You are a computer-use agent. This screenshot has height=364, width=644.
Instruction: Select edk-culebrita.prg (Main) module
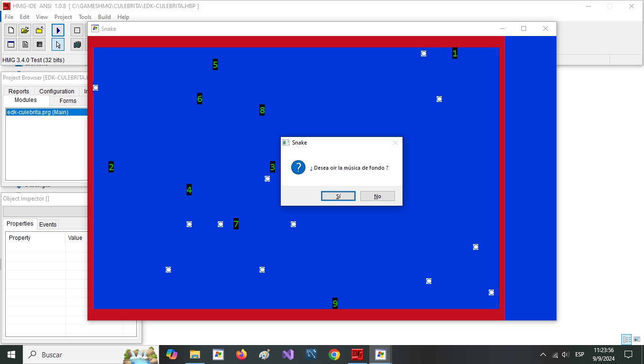(x=38, y=112)
